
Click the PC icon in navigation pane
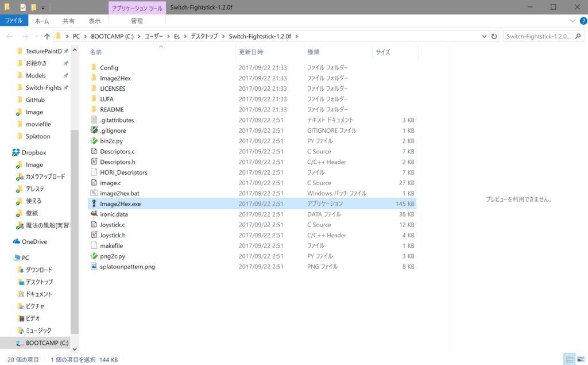[x=17, y=258]
